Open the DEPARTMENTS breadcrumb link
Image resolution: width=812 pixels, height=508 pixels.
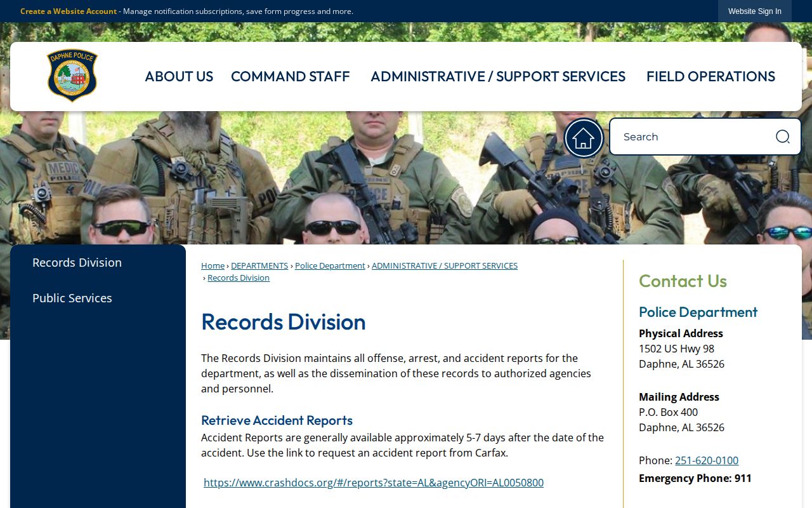tap(259, 265)
